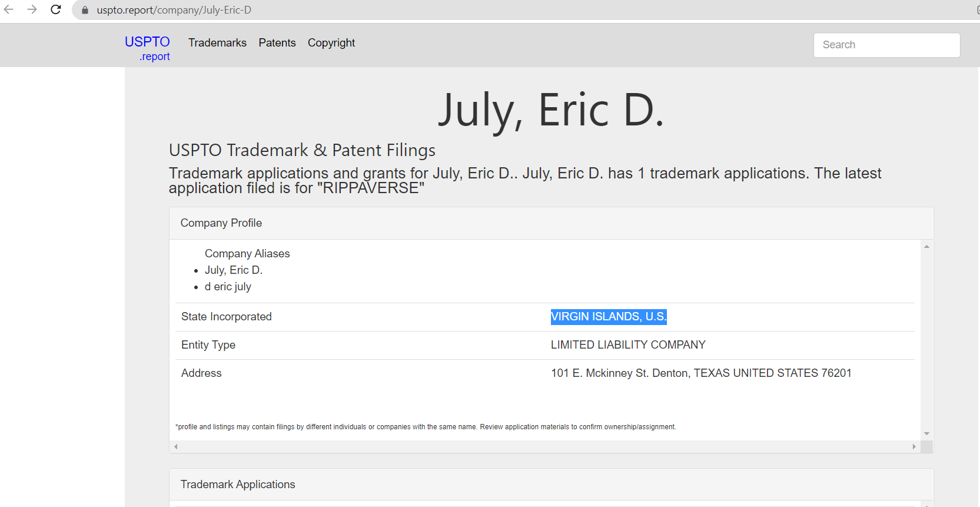This screenshot has height=507, width=980.
Task: Click the profile disclaimer footnote text
Action: click(x=426, y=427)
